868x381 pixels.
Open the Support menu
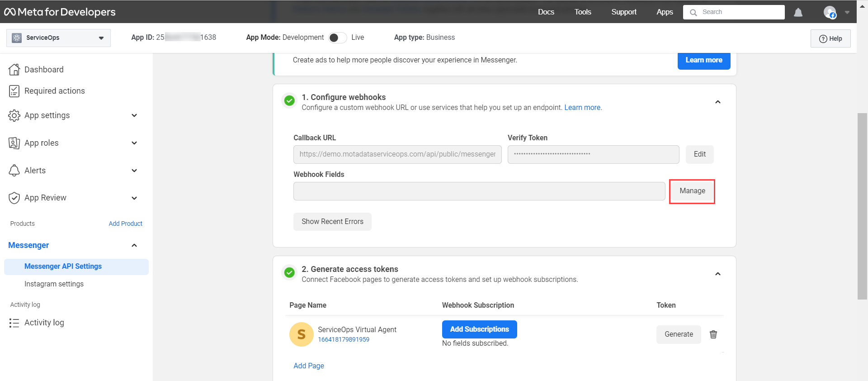[x=624, y=12]
